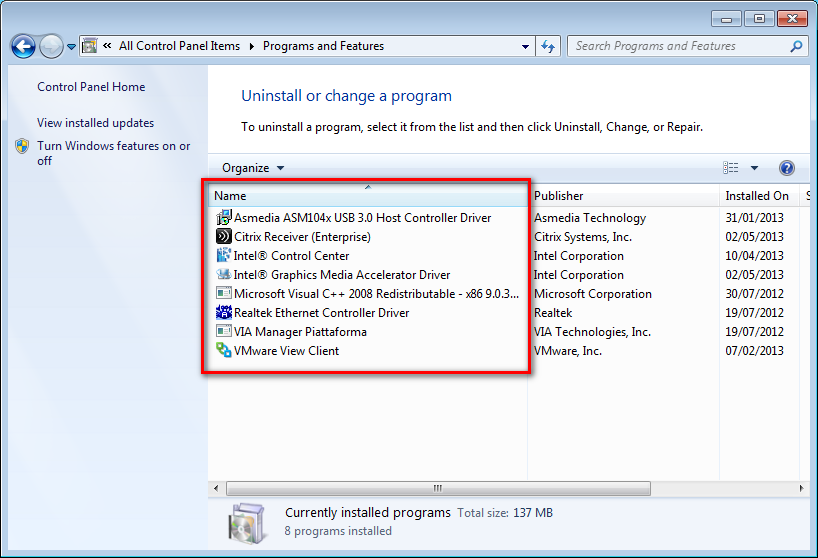Click the Back navigation arrow
This screenshot has width=818, height=558.
pos(23,47)
